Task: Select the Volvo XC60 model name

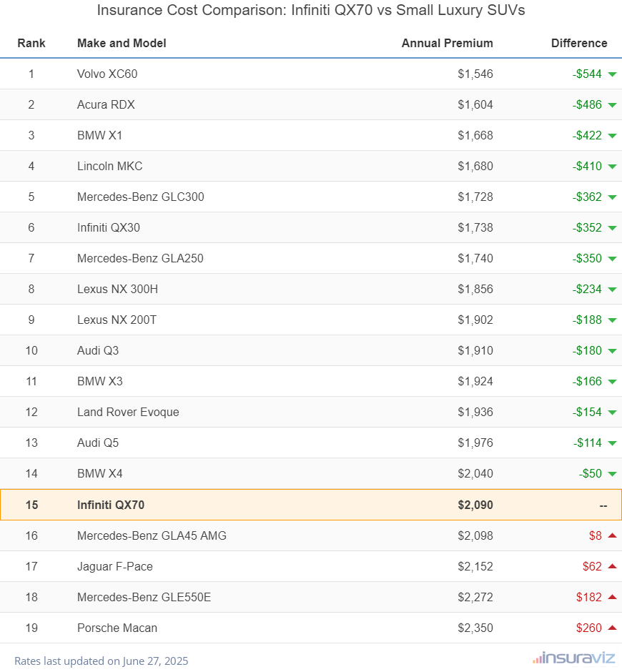Action: [x=107, y=74]
